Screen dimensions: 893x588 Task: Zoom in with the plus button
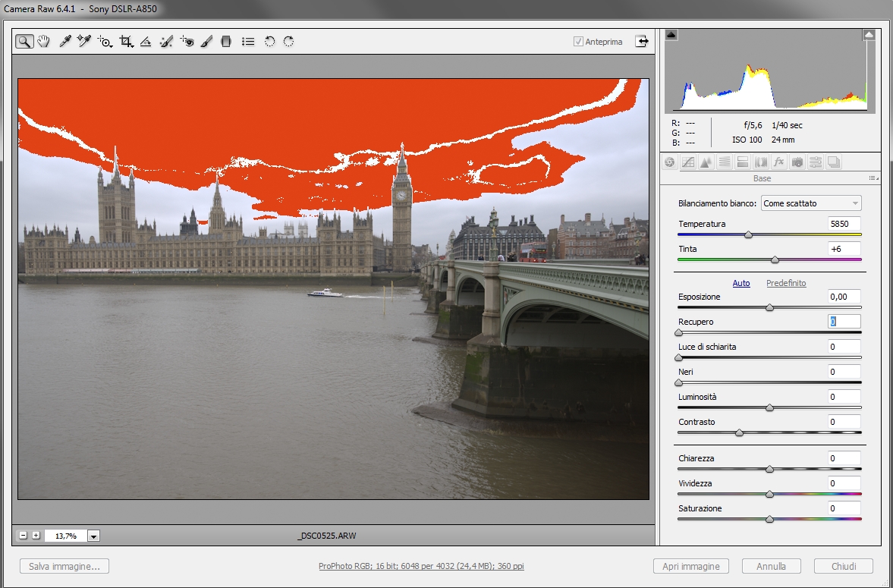[36, 536]
